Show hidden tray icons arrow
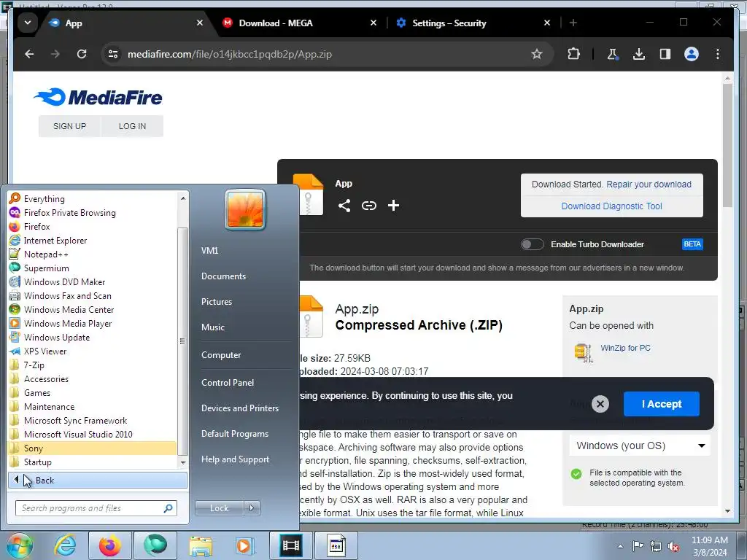This screenshot has width=747, height=560. pos(620,546)
